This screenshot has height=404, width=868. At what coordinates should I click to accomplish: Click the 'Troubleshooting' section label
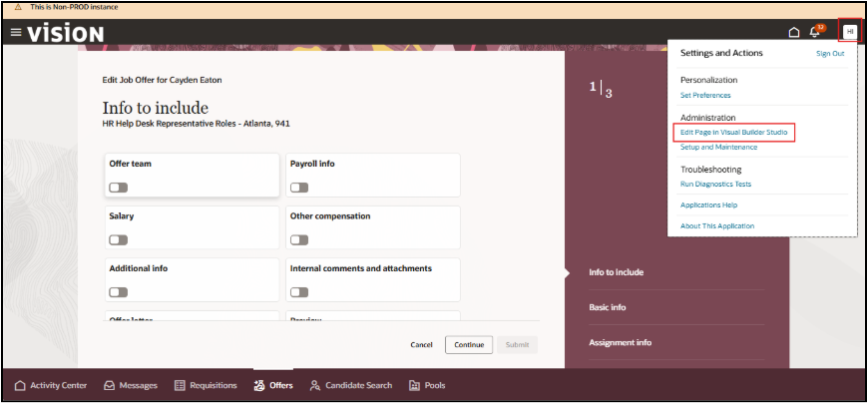[x=710, y=170]
